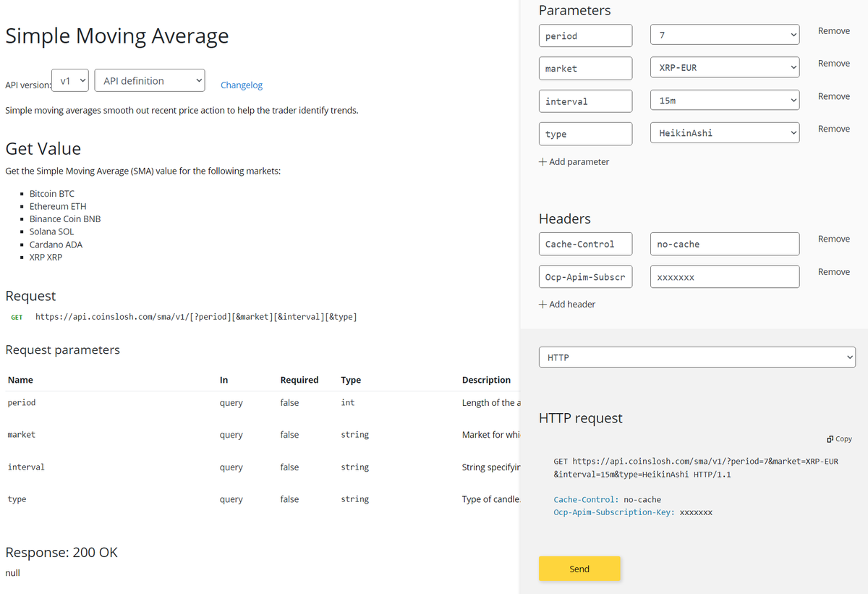Open the HTTP language dropdown
This screenshot has height=594, width=868.
click(697, 357)
